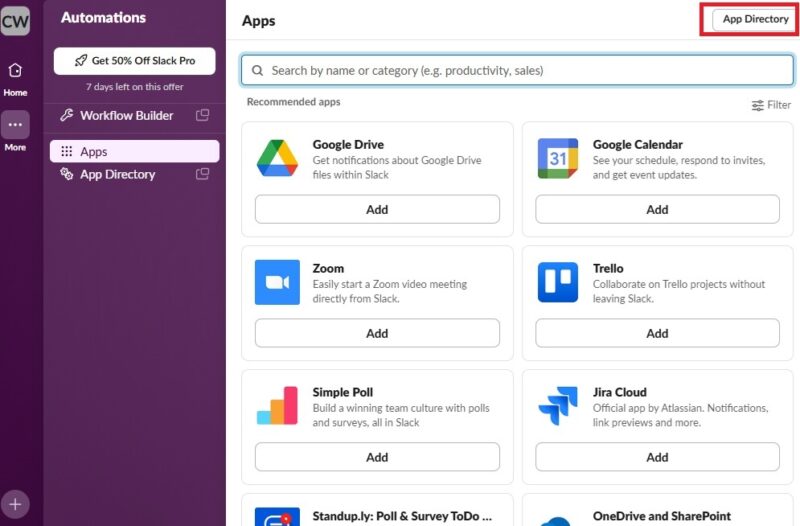Click the plus create-new button
Image resolution: width=800 pixels, height=526 pixels.
(15, 504)
